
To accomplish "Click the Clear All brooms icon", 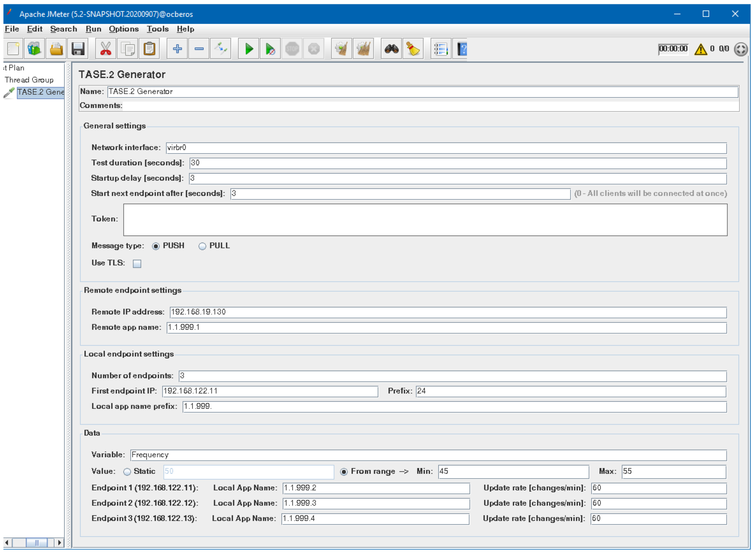I will tap(363, 49).
